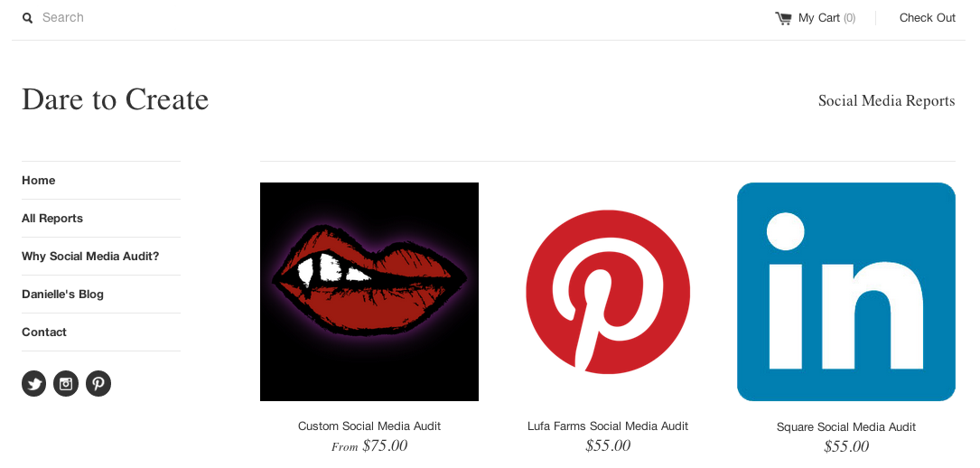
Task: Open the Contact menu item
Action: pyautogui.click(x=44, y=332)
